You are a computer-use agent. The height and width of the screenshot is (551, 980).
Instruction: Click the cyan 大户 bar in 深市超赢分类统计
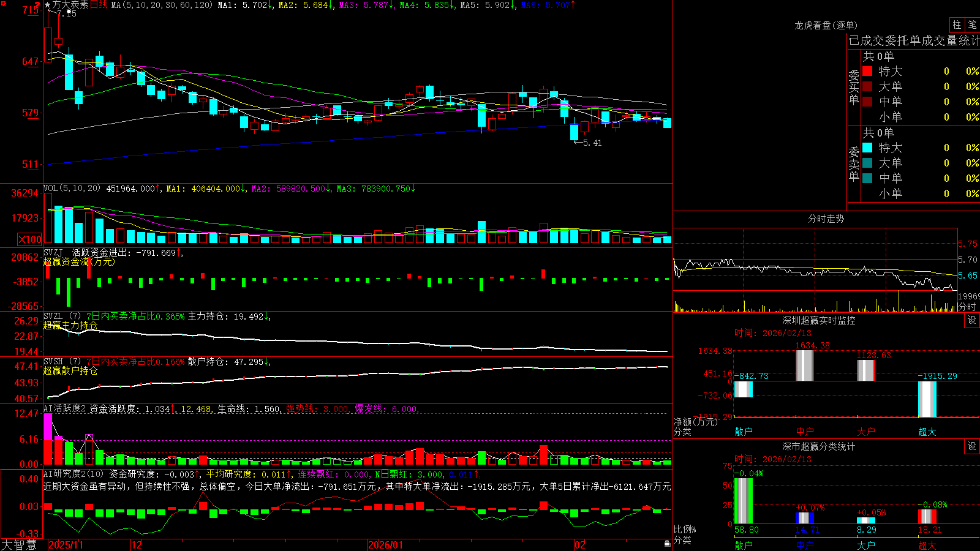865,520
